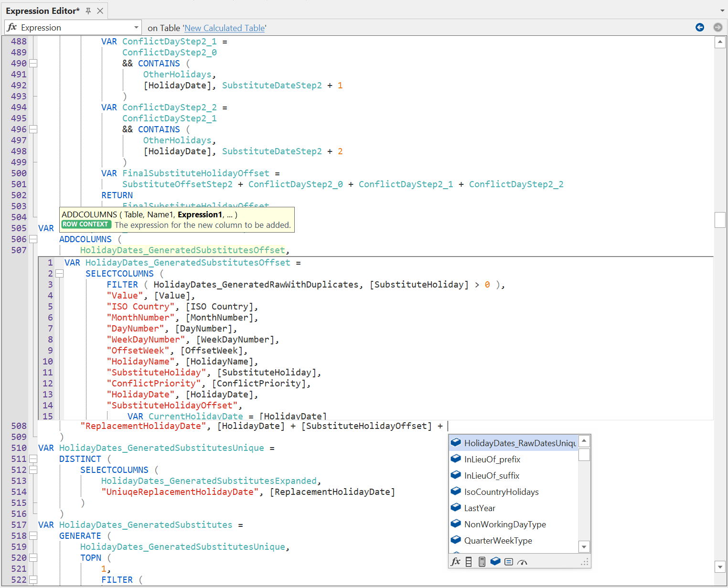
Task: Unpin the Expression Editor panel
Action: click(x=88, y=10)
